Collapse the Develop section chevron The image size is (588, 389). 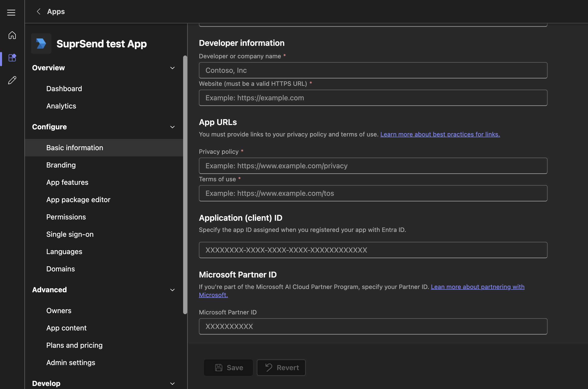tap(172, 383)
